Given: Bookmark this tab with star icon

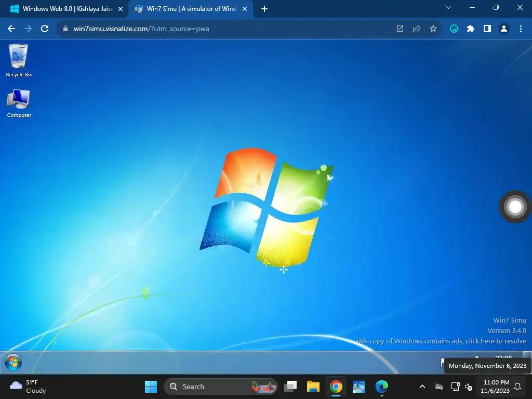Looking at the screenshot, I should [433, 29].
